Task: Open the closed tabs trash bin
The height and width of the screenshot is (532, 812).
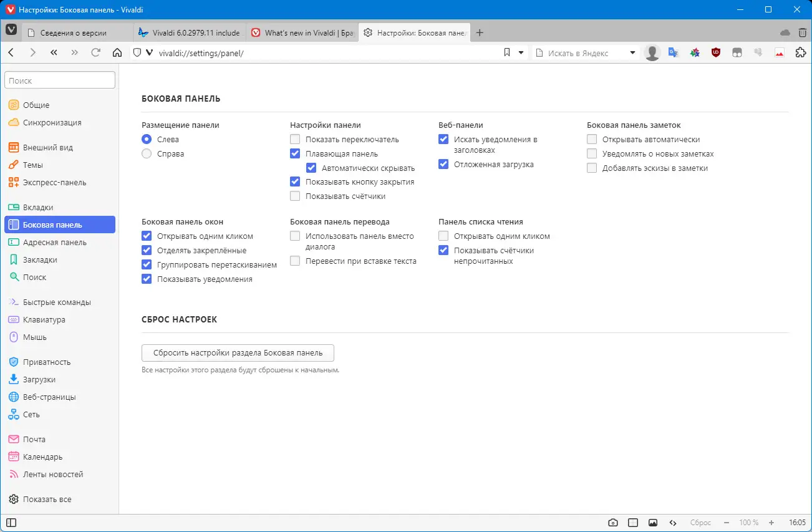Action: 802,32
